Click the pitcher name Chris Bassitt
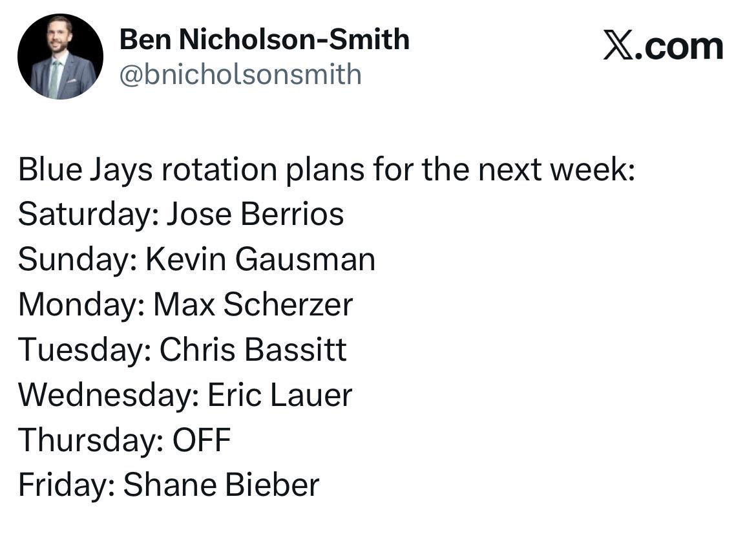Screen dimensions: 756x554 [x=253, y=350]
